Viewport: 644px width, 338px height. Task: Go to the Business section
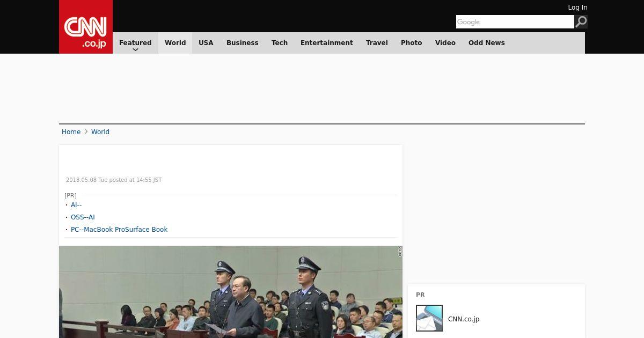point(242,43)
